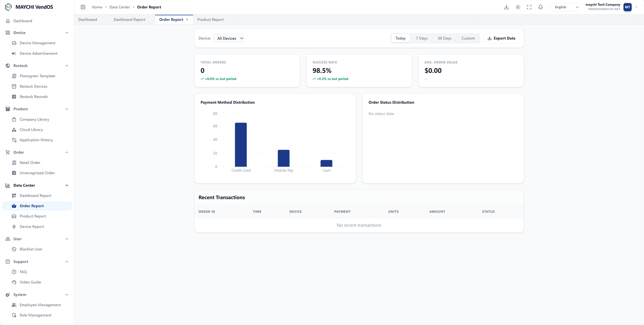Click the Export Data button
The width and height of the screenshot is (644, 325).
pos(501,38)
